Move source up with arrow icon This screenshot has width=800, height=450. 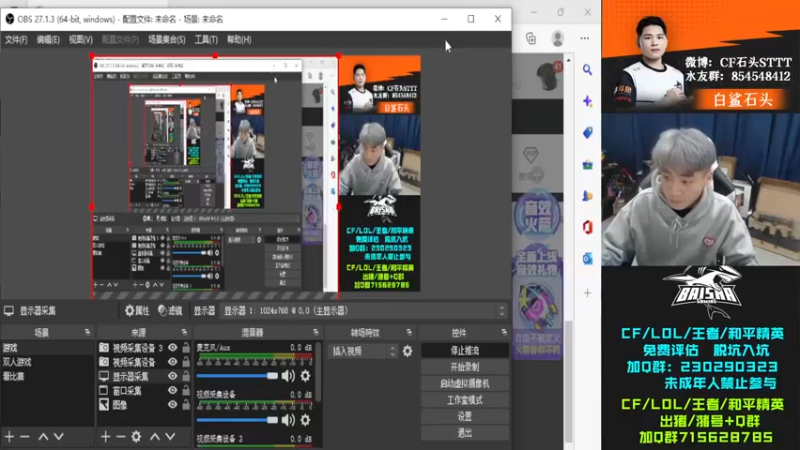coord(155,437)
